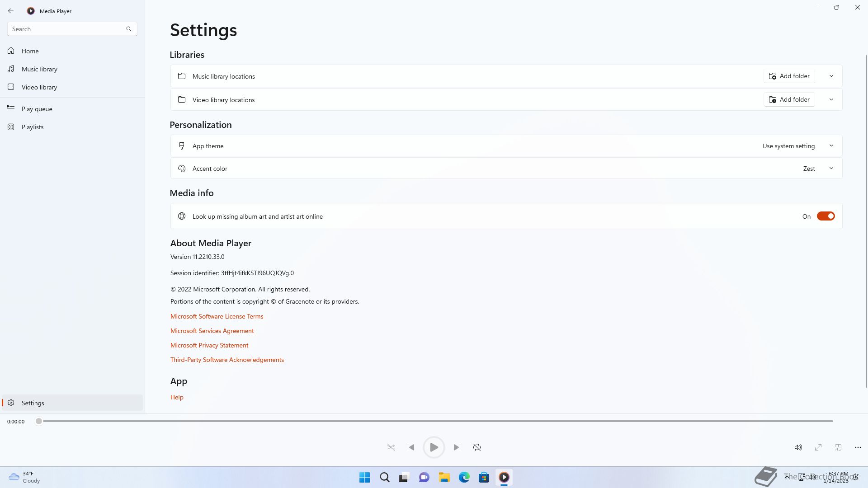Click the search magnifier icon
868x488 pixels.
point(129,29)
